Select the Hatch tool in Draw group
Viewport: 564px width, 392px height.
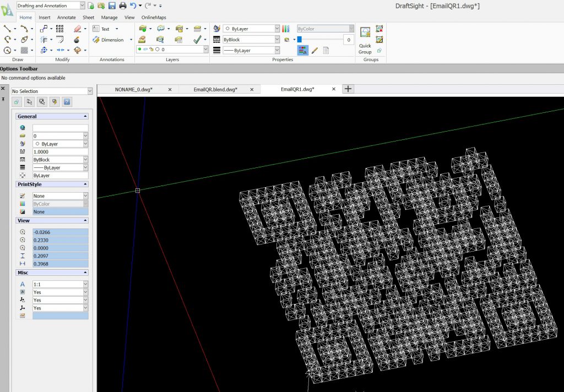tap(24, 50)
